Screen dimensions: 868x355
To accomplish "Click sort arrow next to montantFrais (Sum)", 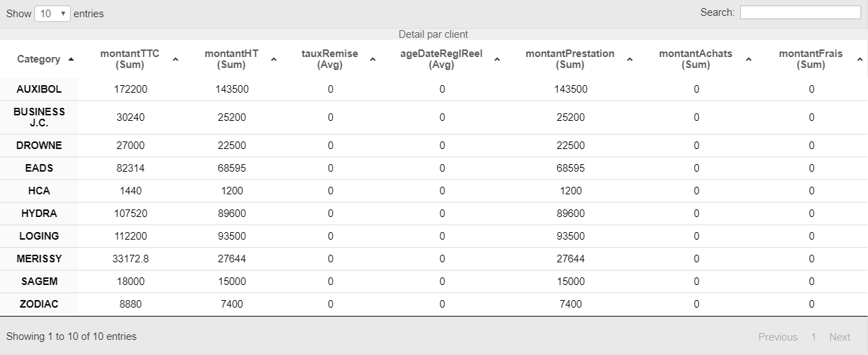I will pos(860,60).
